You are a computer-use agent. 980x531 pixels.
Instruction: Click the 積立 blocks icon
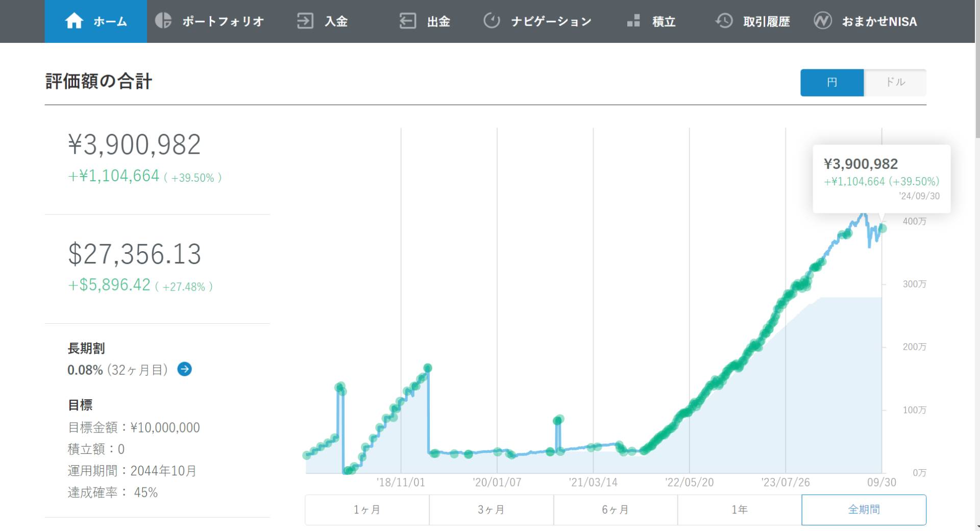click(633, 21)
